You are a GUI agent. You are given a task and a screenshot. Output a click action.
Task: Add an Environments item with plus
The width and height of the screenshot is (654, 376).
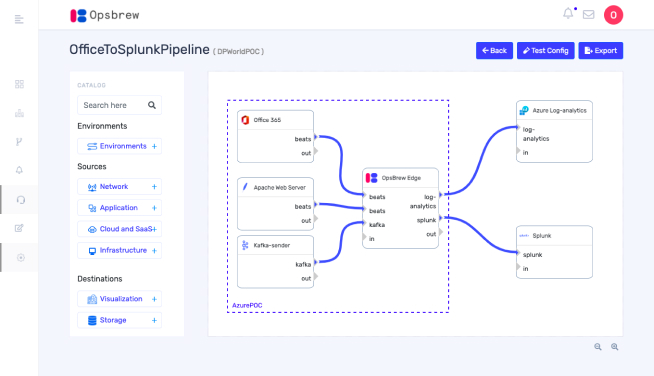point(154,146)
